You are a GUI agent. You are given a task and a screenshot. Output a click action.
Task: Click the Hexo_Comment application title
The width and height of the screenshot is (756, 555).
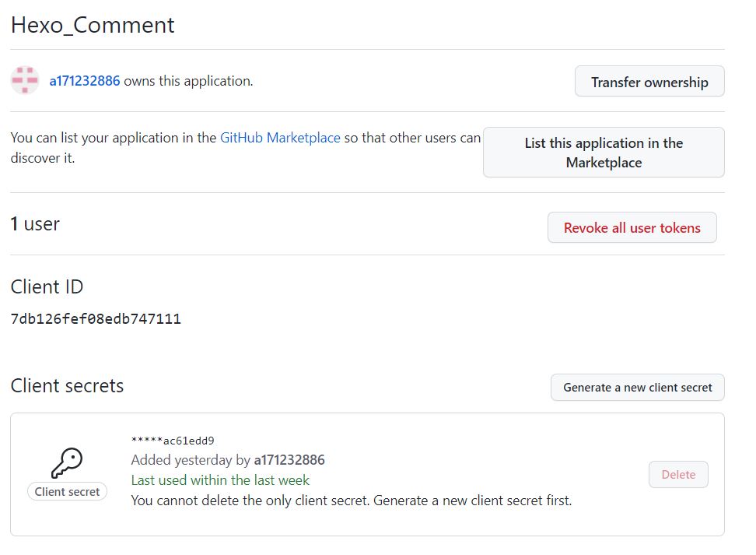coord(93,25)
